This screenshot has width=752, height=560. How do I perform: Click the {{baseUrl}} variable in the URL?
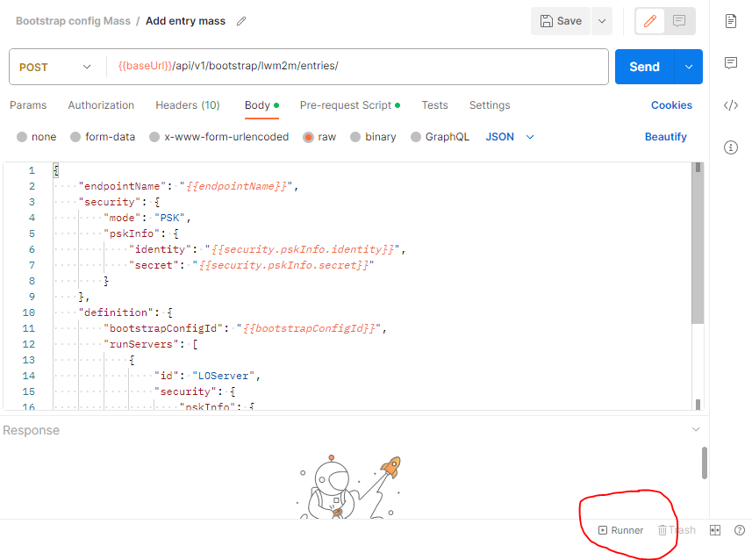pyautogui.click(x=146, y=66)
